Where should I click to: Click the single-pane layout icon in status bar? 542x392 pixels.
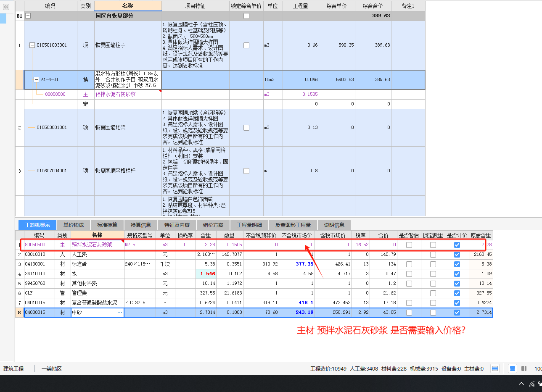point(495,368)
